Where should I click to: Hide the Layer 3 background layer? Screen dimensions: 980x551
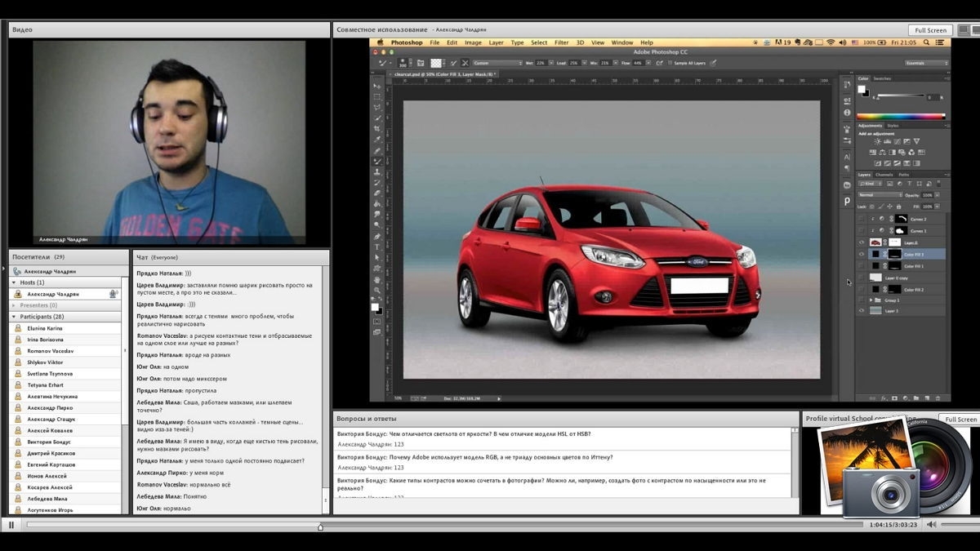pos(861,311)
